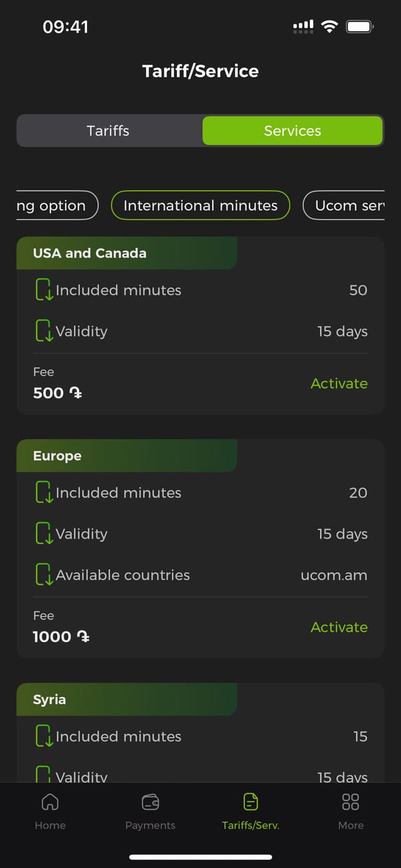Tap Validity icon in the Europe card
Viewport: 401px width, 868px height.
point(44,533)
